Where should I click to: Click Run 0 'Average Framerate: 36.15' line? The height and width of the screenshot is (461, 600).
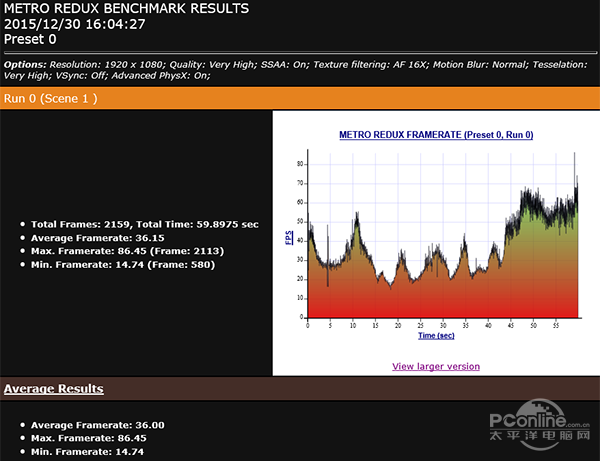(x=98, y=238)
